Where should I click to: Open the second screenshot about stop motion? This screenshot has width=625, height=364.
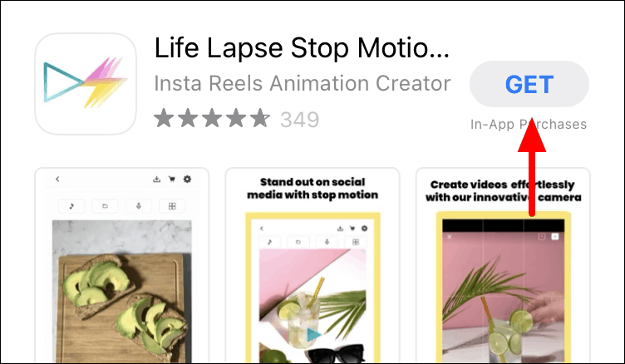[x=312, y=265]
